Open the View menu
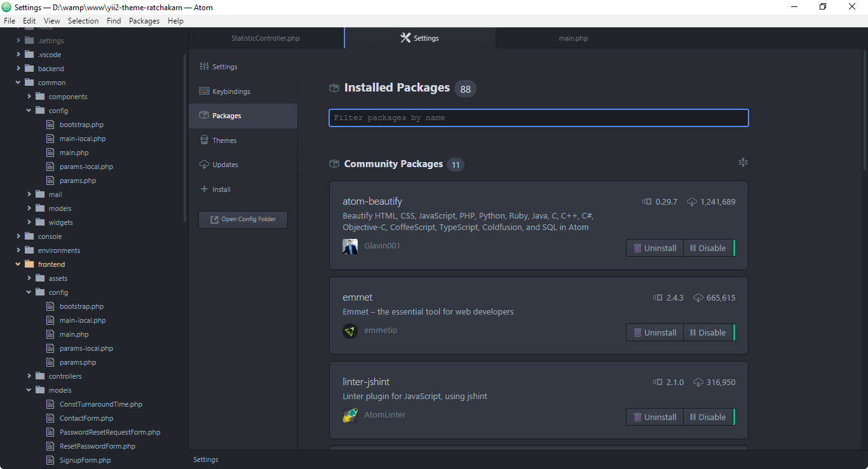The height and width of the screenshot is (469, 868). point(52,21)
